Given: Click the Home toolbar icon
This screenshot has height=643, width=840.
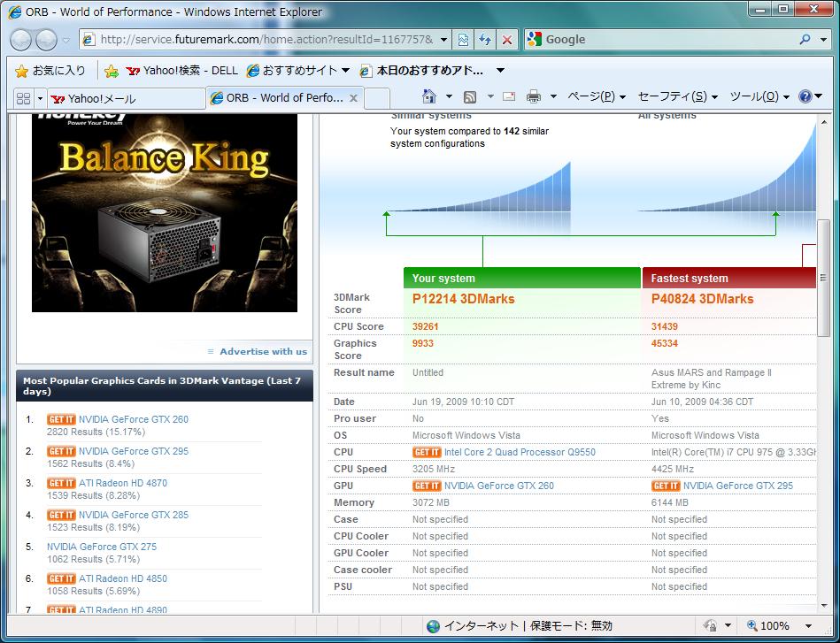Looking at the screenshot, I should pos(429,96).
